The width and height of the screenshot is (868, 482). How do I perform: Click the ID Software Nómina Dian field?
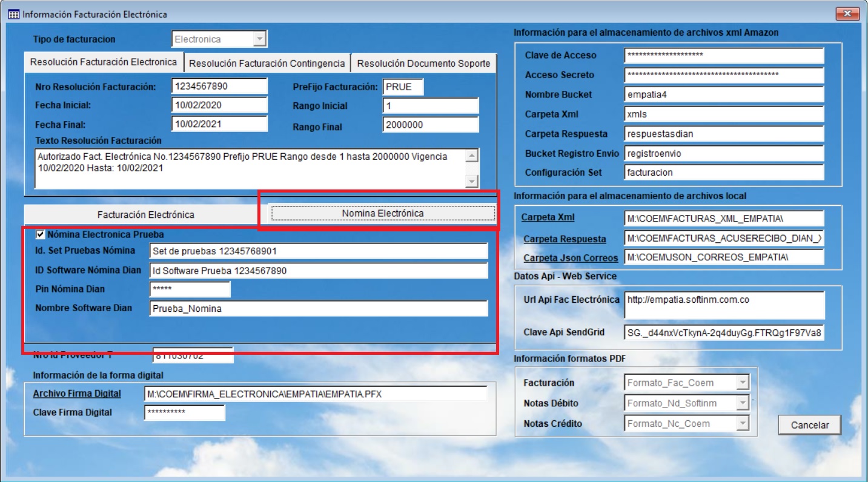coord(319,271)
